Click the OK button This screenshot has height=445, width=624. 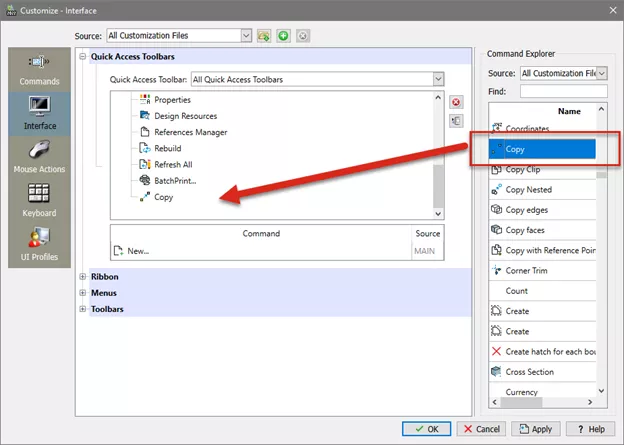[x=427, y=428]
